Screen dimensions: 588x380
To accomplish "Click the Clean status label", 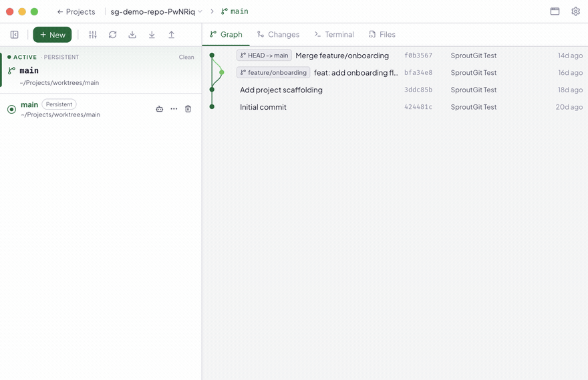I will pyautogui.click(x=186, y=57).
